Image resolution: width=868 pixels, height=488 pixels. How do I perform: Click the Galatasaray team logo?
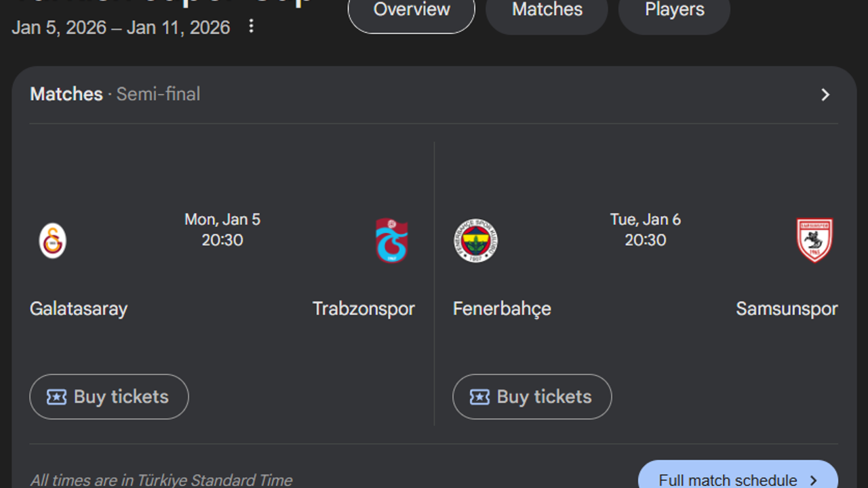point(52,241)
